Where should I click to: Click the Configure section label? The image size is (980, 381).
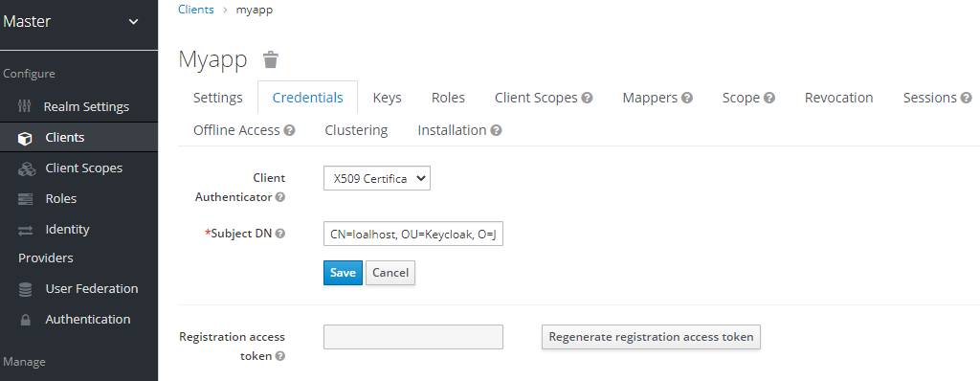point(30,74)
